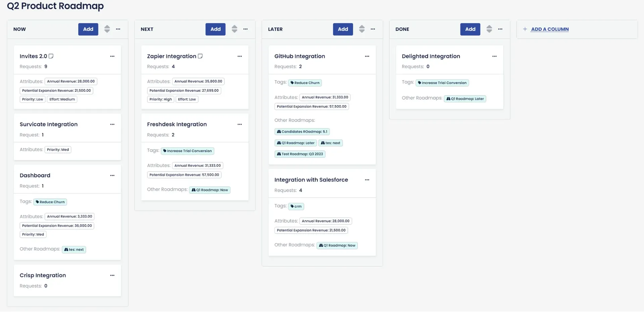Screen dimensions: 644x313
Task: Click Add button in DONE column
Action: click(x=470, y=29)
